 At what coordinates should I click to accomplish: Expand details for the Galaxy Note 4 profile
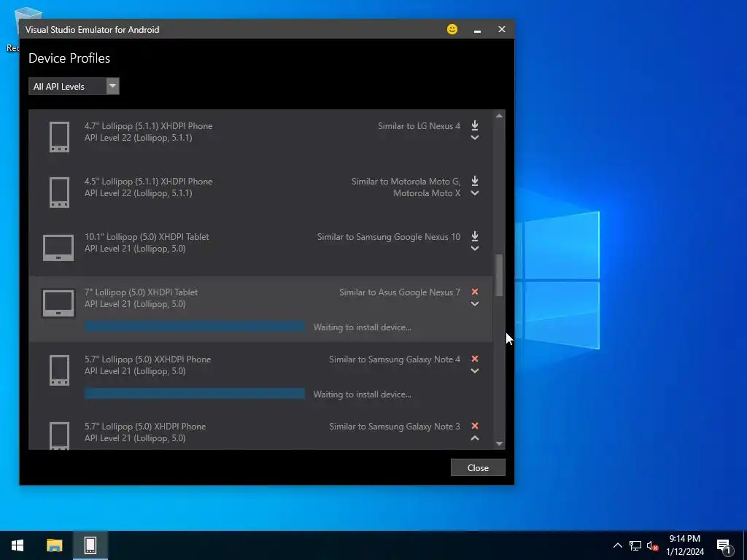click(474, 371)
